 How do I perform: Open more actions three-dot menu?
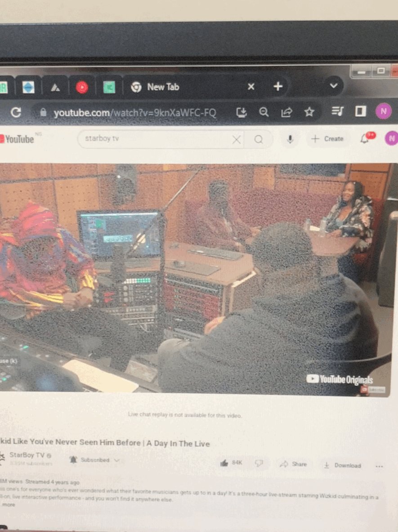click(x=380, y=467)
